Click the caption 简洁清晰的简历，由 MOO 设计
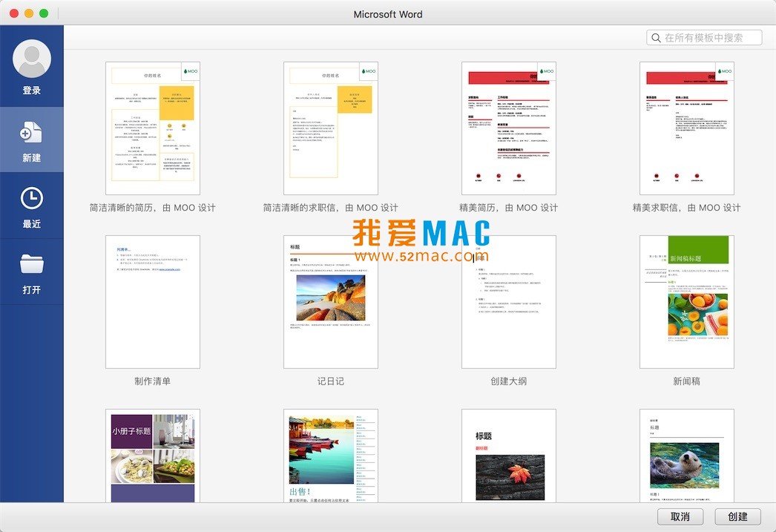 tap(152, 208)
